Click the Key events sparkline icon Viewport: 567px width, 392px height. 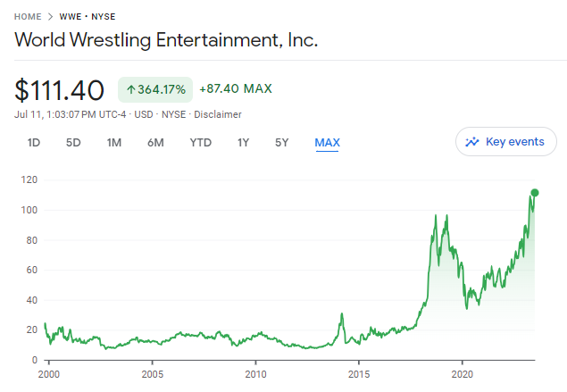click(x=472, y=142)
